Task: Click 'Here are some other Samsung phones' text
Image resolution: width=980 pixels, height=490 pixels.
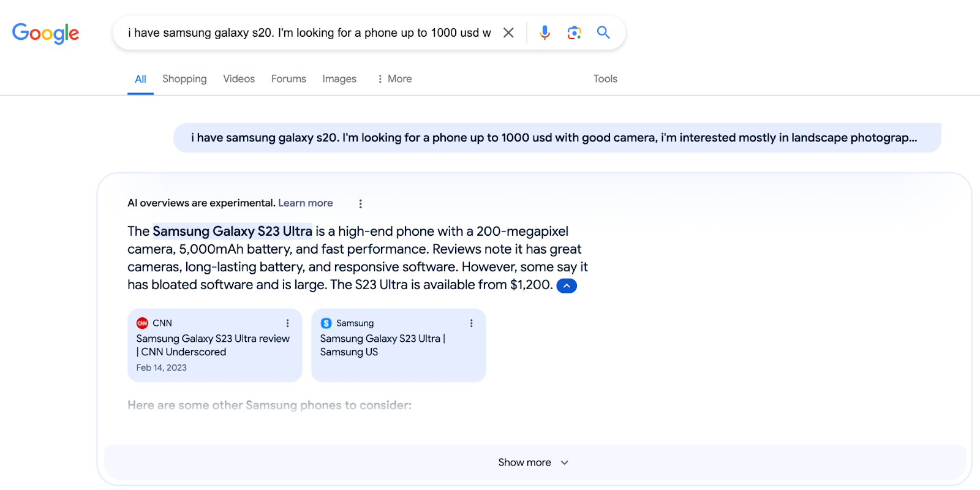Action: pos(269,405)
